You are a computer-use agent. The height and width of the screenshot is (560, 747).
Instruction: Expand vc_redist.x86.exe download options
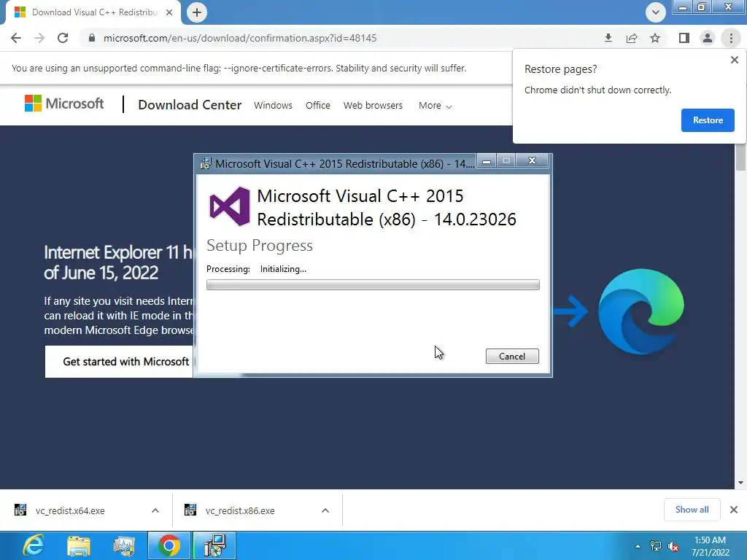(325, 510)
